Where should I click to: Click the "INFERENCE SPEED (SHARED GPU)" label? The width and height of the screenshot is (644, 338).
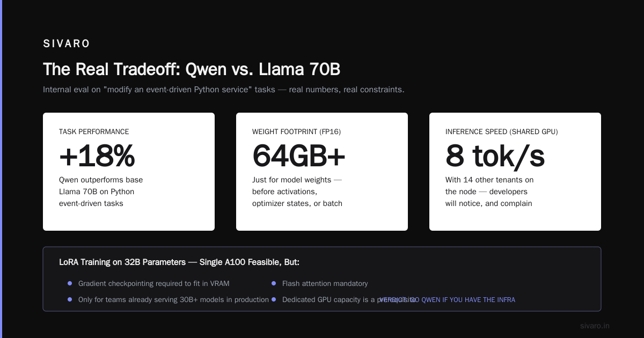tap(501, 131)
